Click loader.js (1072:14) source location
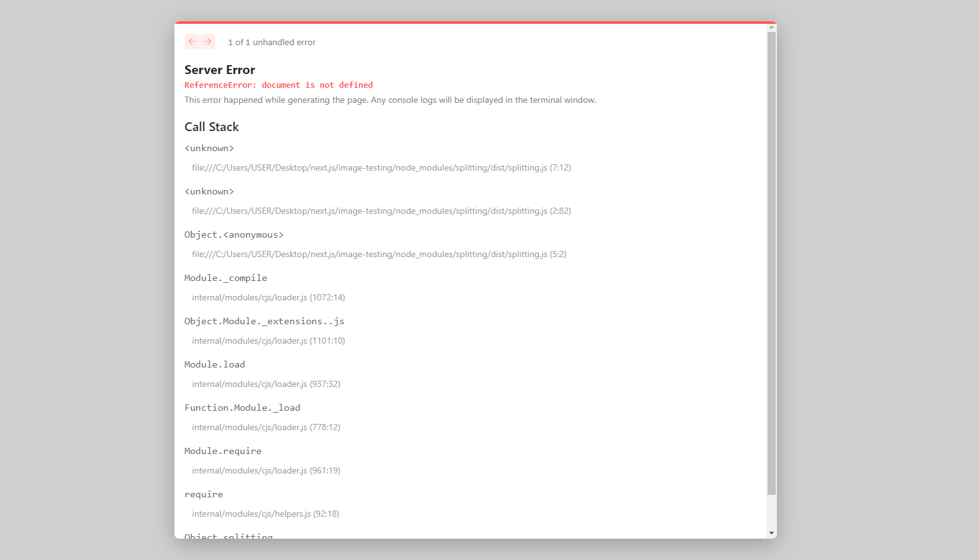 269,297
